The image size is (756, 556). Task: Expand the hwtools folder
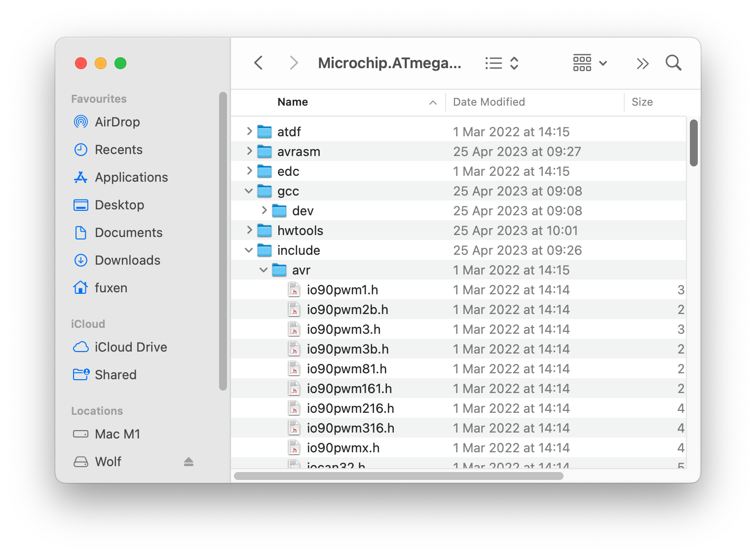tap(249, 230)
